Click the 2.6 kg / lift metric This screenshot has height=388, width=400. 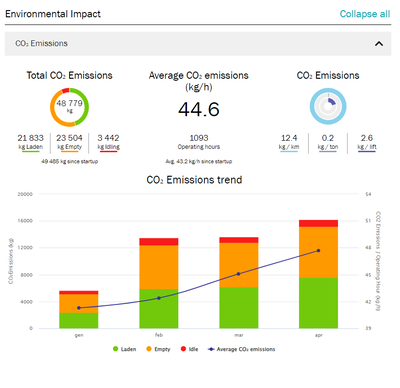(x=367, y=142)
